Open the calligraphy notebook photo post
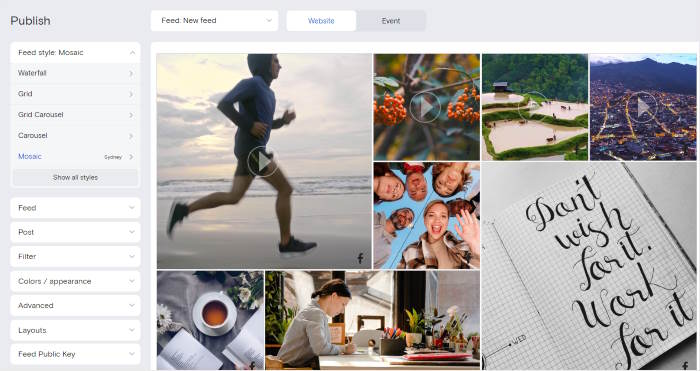This screenshot has width=700, height=371. point(589,267)
